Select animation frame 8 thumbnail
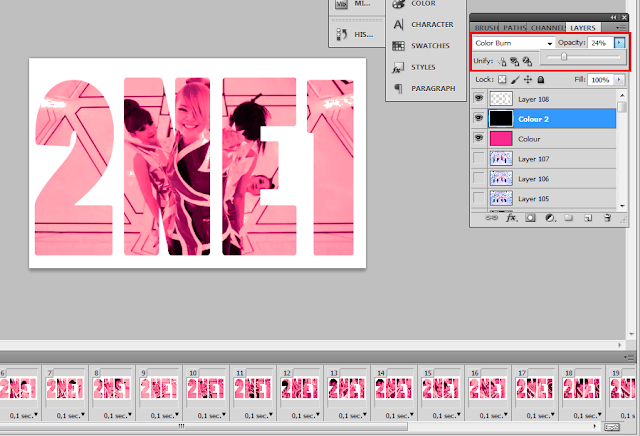Viewport: 640px width, 436px height. point(112,388)
